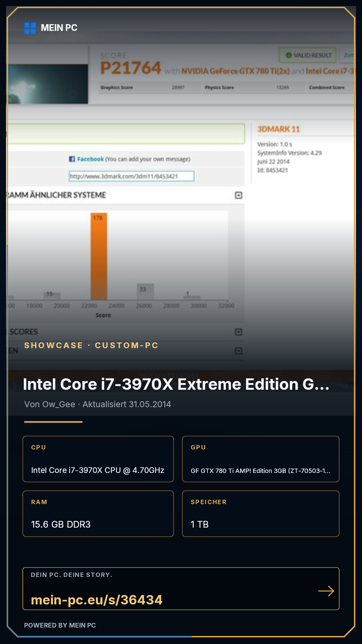
Task: Open the arrow icon beside mein-pc.eu link
Action: coord(326,591)
